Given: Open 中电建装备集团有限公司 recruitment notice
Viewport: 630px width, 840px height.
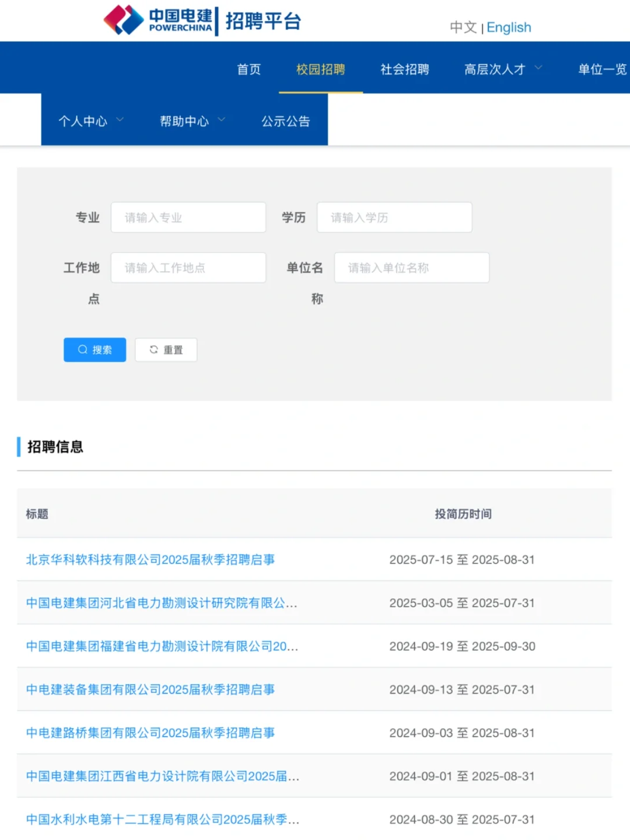Looking at the screenshot, I should pyautogui.click(x=150, y=689).
